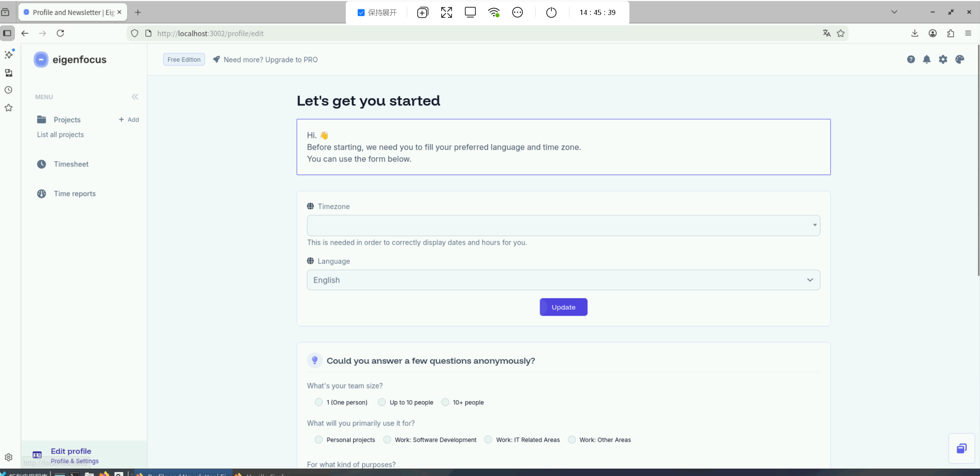Open the settings gear in header
980x476 pixels.
click(943, 59)
